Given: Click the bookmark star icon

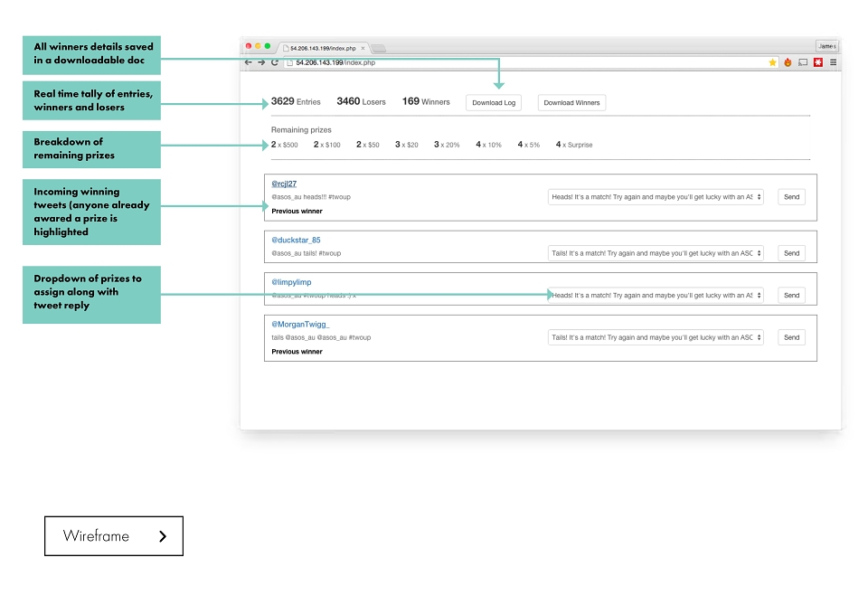Looking at the screenshot, I should pyautogui.click(x=772, y=62).
